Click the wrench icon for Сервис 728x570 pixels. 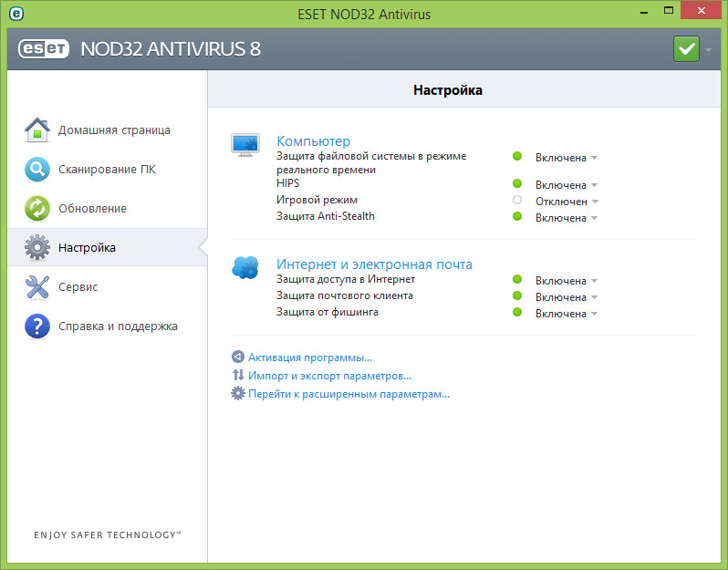pos(37,287)
